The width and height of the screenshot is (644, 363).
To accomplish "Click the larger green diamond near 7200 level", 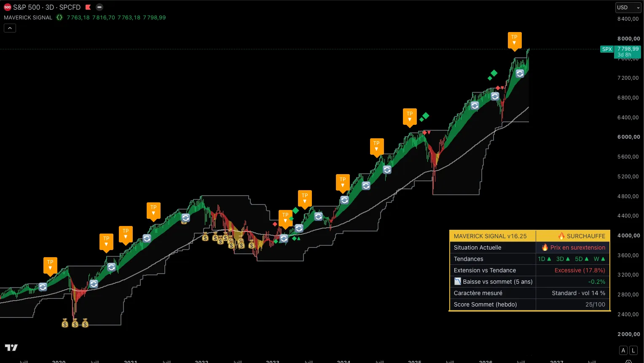I will click(x=494, y=73).
